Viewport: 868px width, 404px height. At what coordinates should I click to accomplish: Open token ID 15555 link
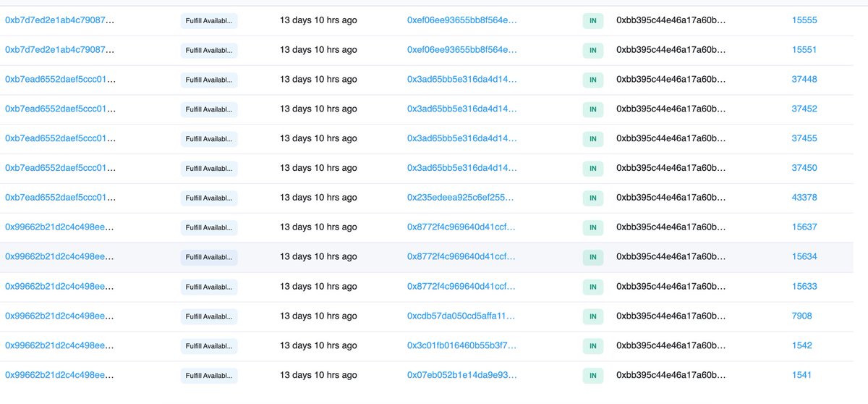[x=804, y=20]
